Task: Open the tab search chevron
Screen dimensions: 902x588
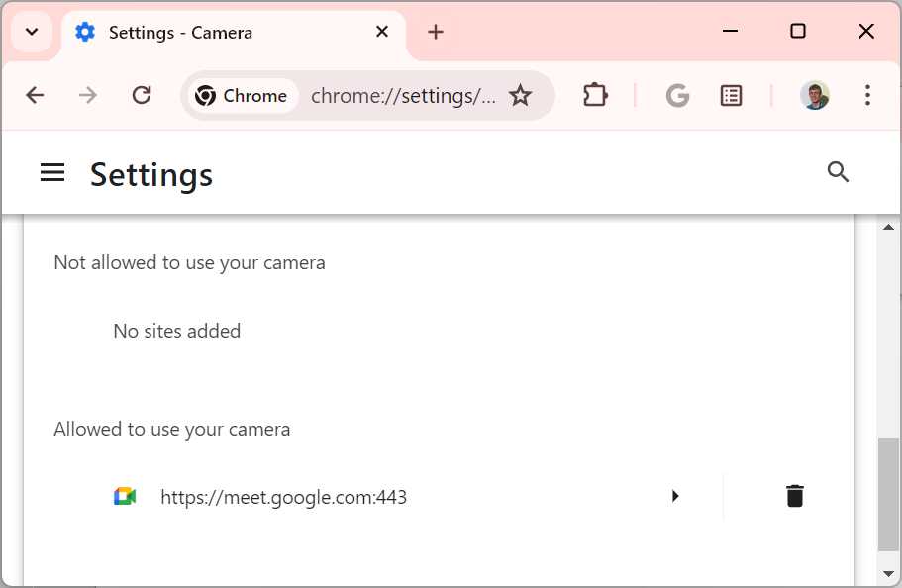Action: pos(31,31)
